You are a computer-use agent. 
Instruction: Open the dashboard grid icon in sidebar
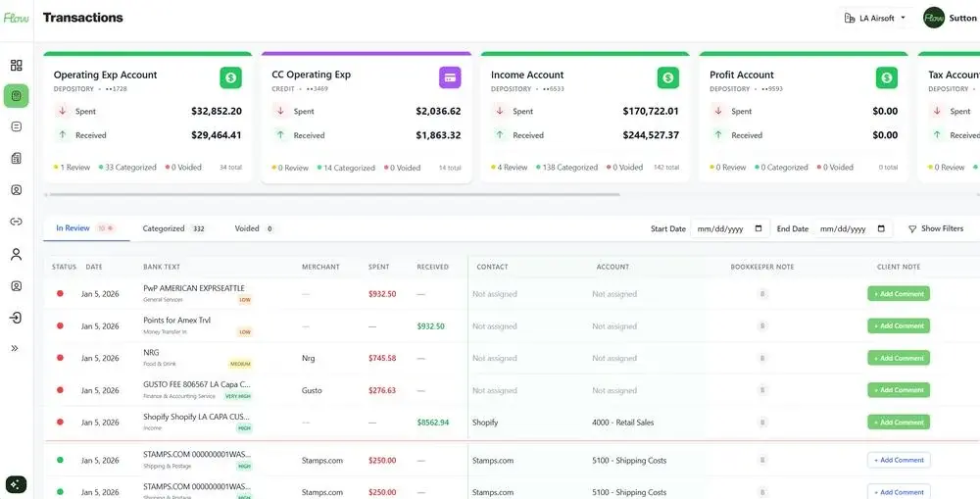click(x=17, y=65)
